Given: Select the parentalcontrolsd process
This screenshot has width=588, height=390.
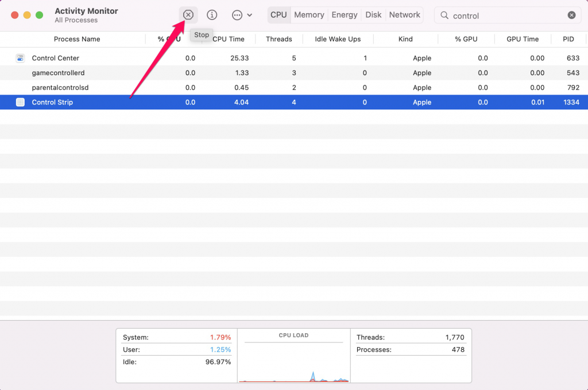Looking at the screenshot, I should tap(60, 87).
